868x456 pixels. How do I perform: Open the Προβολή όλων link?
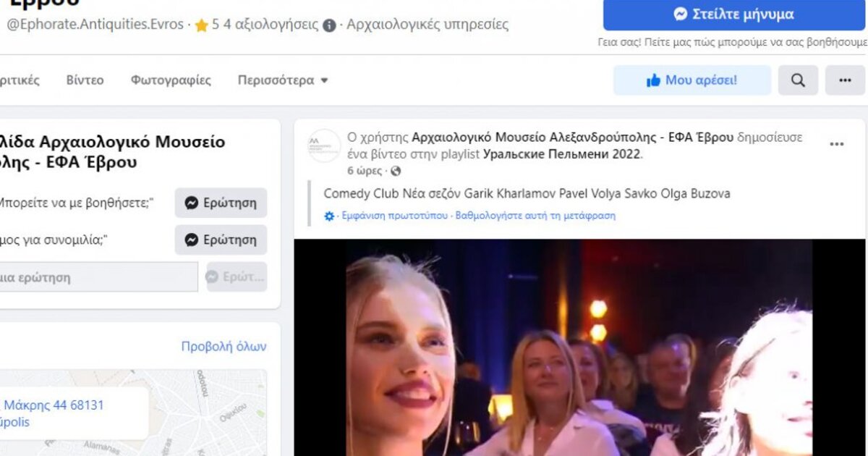point(224,346)
